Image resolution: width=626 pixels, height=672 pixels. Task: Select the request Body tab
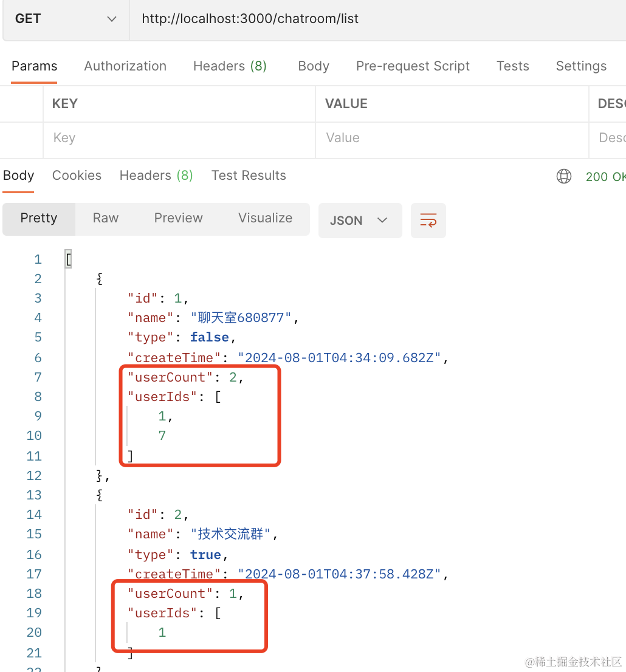314,66
